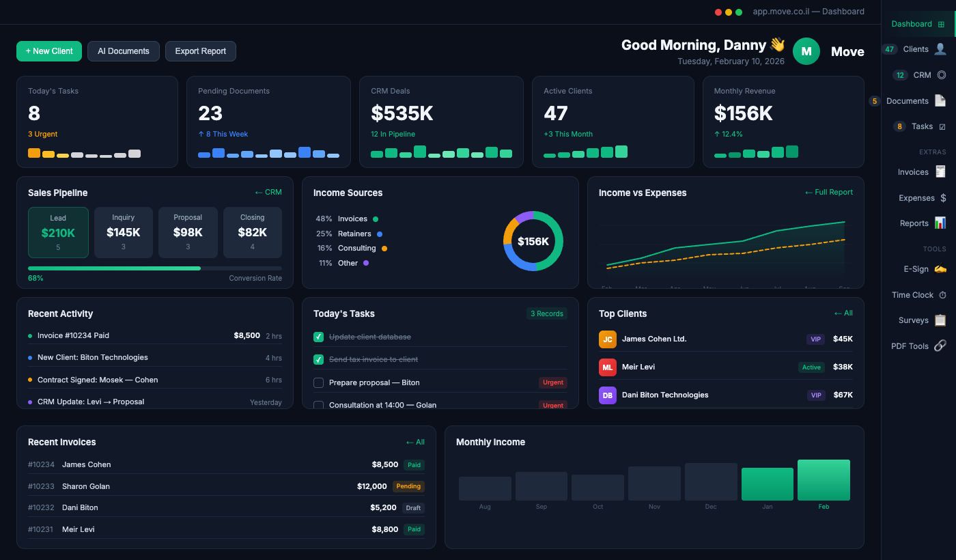Check the Consultation at 14:00 — Golan task
Image resolution: width=956 pixels, height=560 pixels.
(x=318, y=405)
